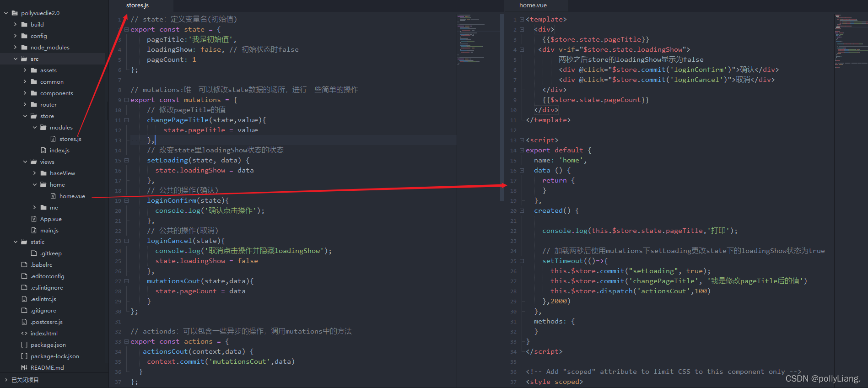Click the package.json bracket icon
Viewport: 868px width, 388px height.
tap(24, 345)
